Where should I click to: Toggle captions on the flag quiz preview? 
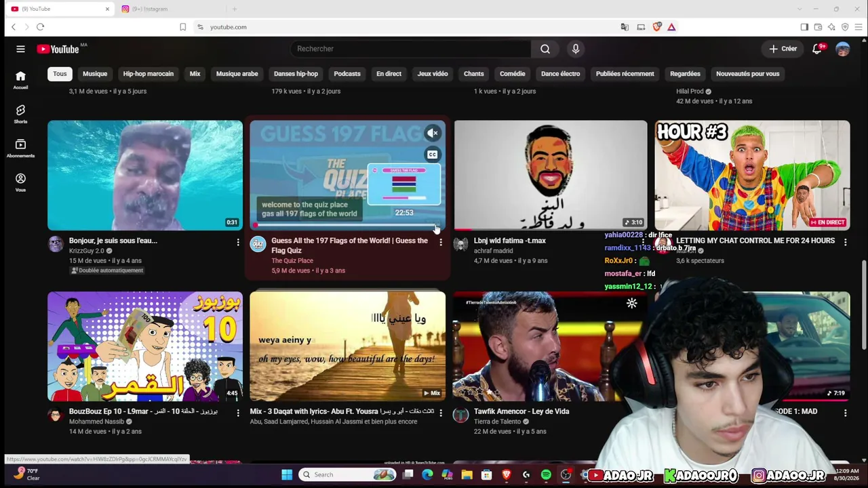[432, 155]
